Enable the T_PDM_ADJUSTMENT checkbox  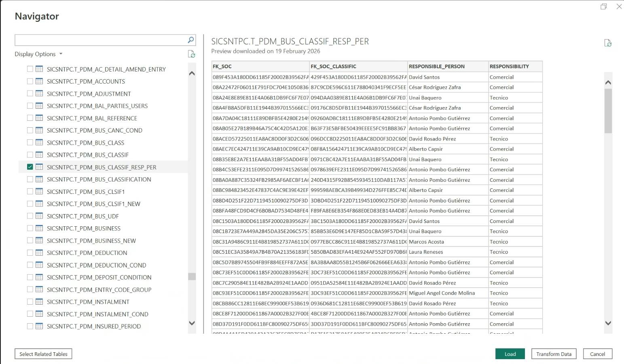click(x=30, y=94)
